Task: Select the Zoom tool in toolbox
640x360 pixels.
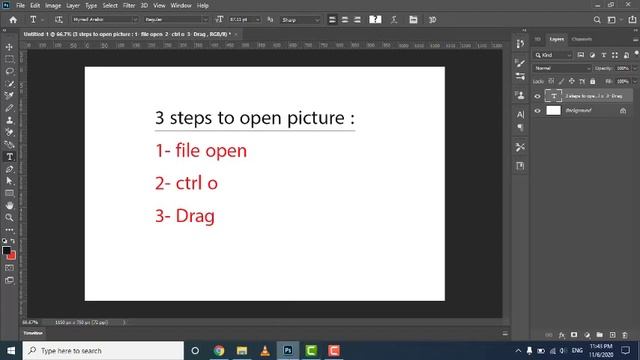Action: click(9, 218)
